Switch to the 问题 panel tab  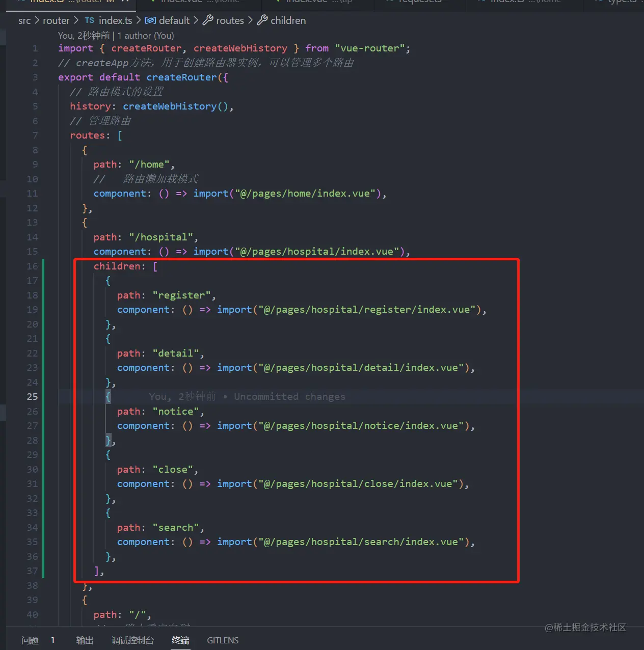[30, 640]
